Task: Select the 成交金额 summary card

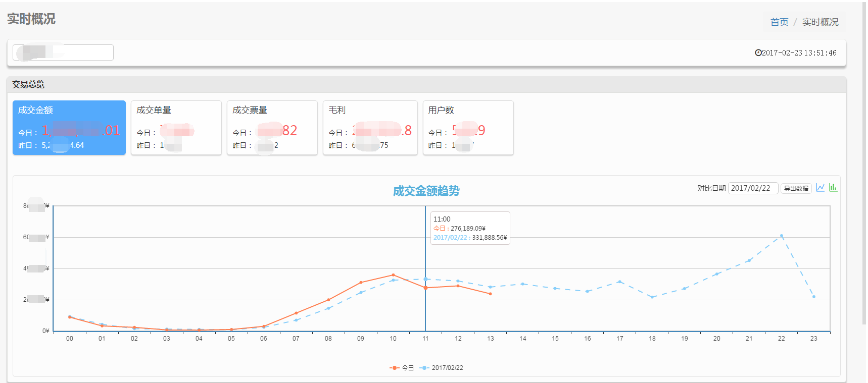Action: click(69, 128)
